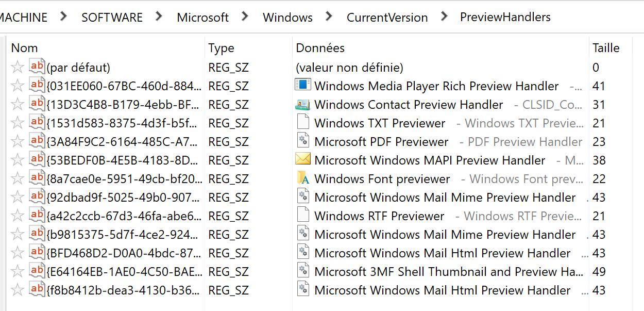644x311 pixels.
Task: Click string value icon of {f8b8412b entry
Action: tap(37, 289)
